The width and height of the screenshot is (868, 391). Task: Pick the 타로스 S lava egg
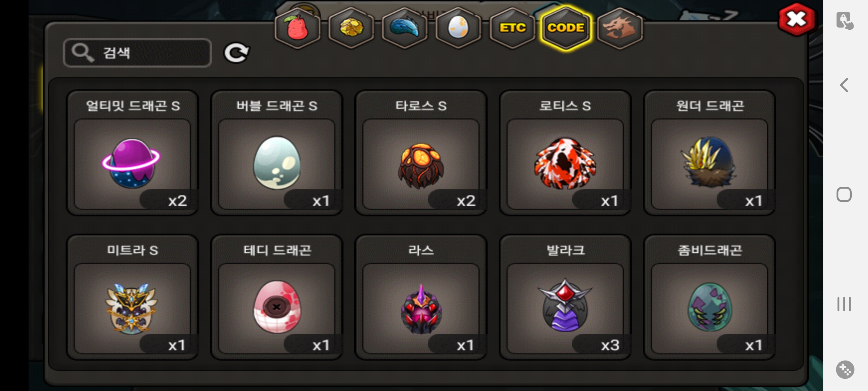pos(421,153)
